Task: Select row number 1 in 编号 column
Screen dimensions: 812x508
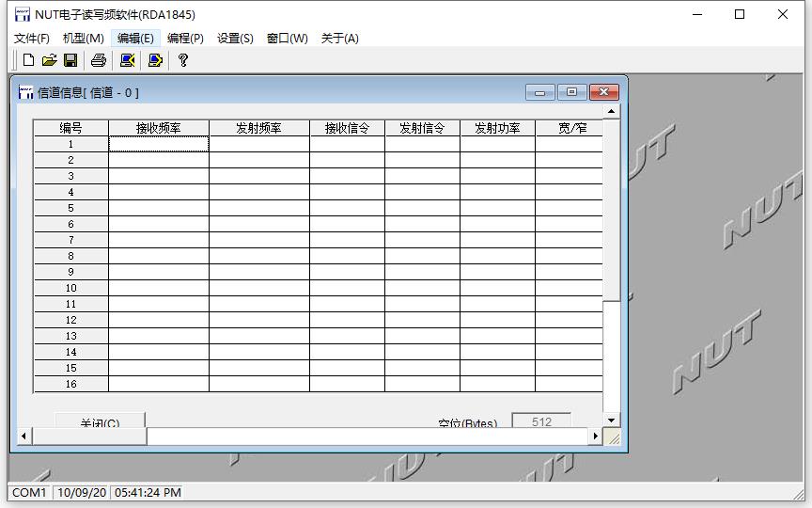Action: point(70,144)
